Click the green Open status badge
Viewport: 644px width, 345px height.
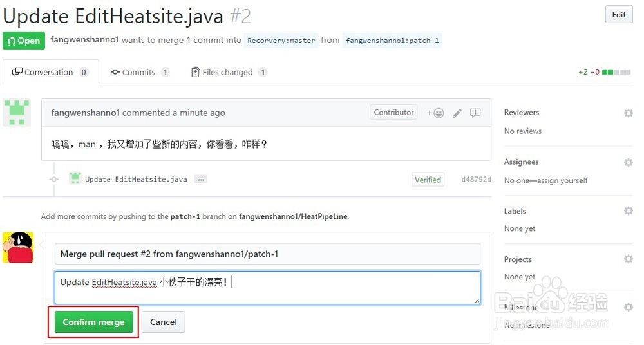tap(24, 41)
